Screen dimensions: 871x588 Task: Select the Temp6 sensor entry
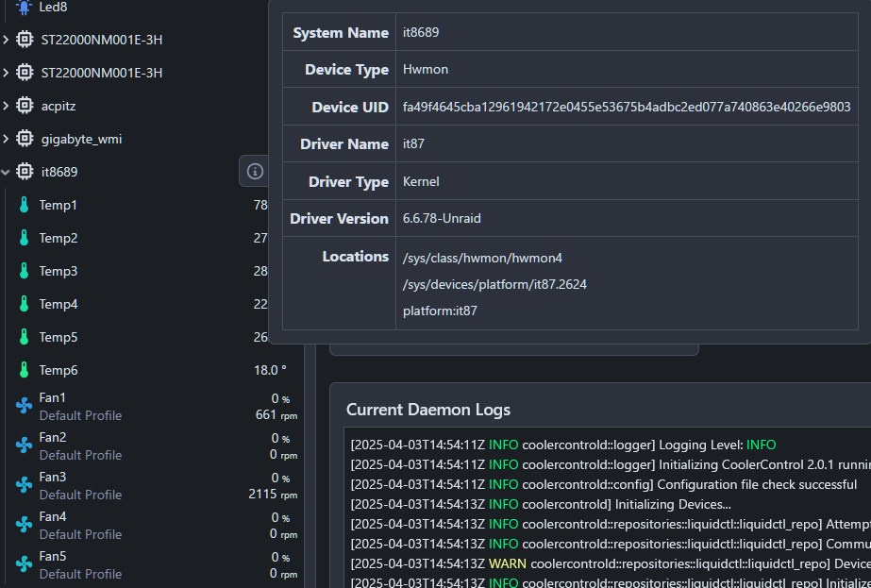[x=57, y=370]
